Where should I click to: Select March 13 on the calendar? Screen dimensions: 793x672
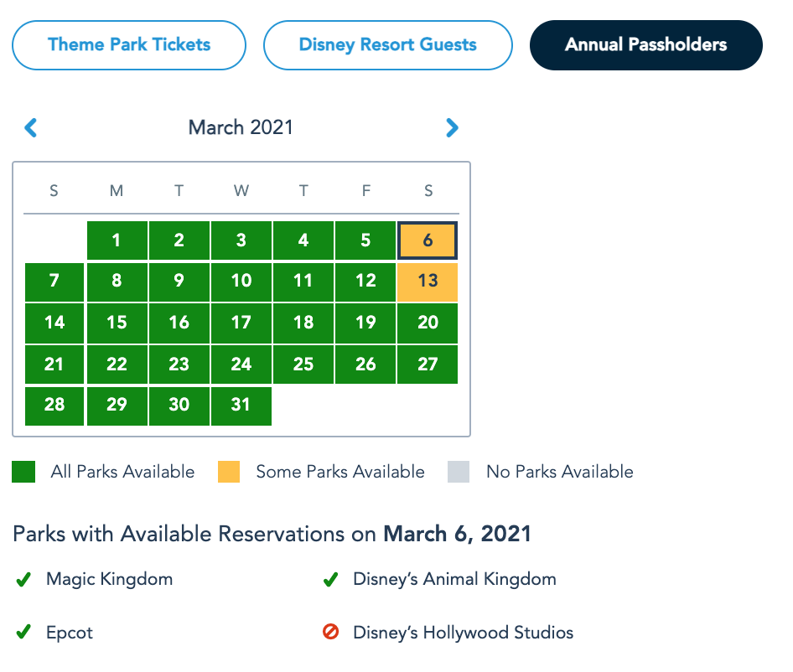(428, 281)
